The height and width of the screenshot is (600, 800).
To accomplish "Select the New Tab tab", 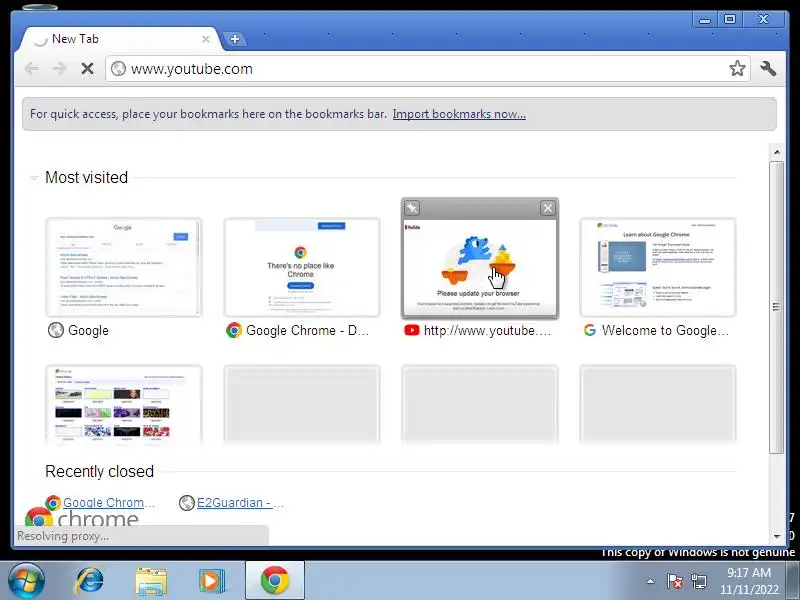I will 120,39.
